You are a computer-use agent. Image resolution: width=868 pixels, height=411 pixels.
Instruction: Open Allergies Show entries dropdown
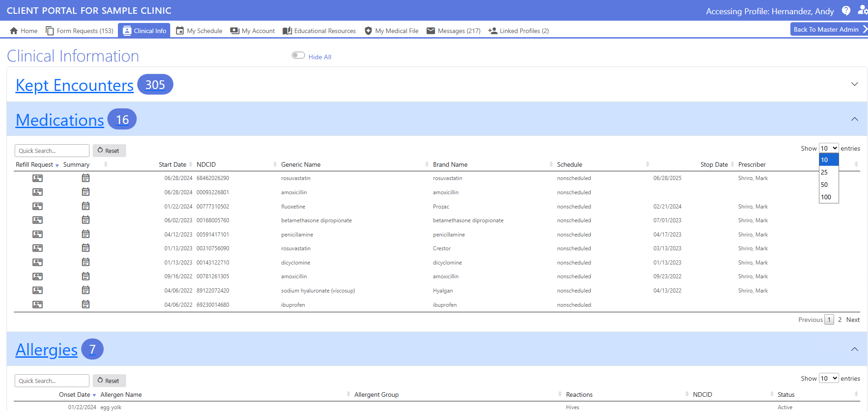(x=829, y=378)
